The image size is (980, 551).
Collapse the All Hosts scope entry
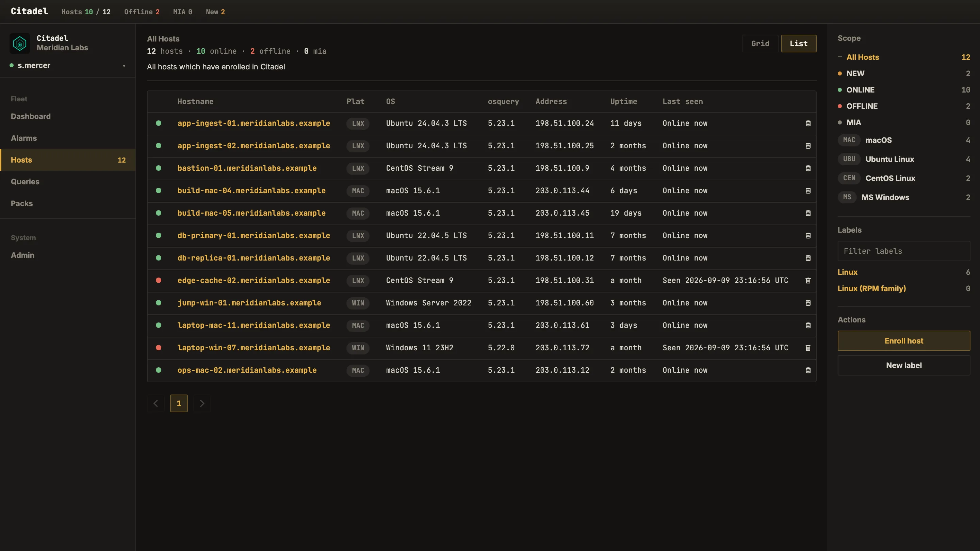pos(839,57)
